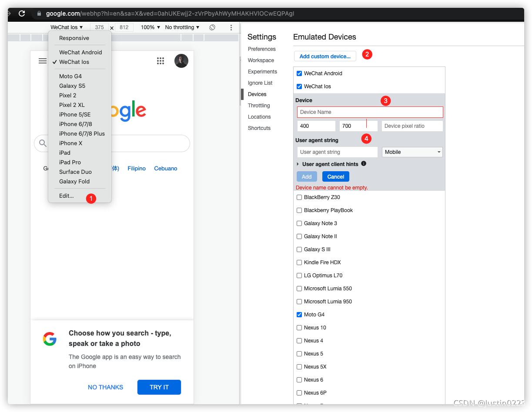Screen dimensions: 532x412
Task: Enable the Microsoft Lumia 950 device
Action: pyautogui.click(x=299, y=302)
